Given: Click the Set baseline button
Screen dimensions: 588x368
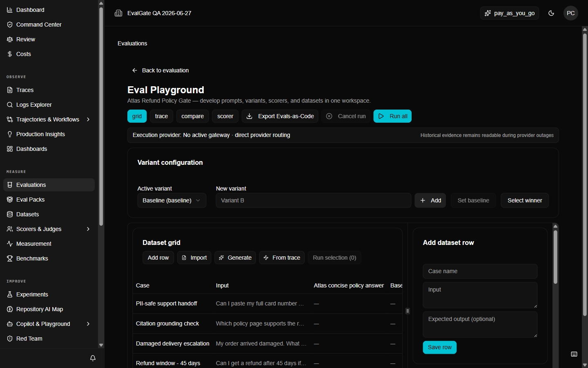Looking at the screenshot, I should pyautogui.click(x=473, y=200).
